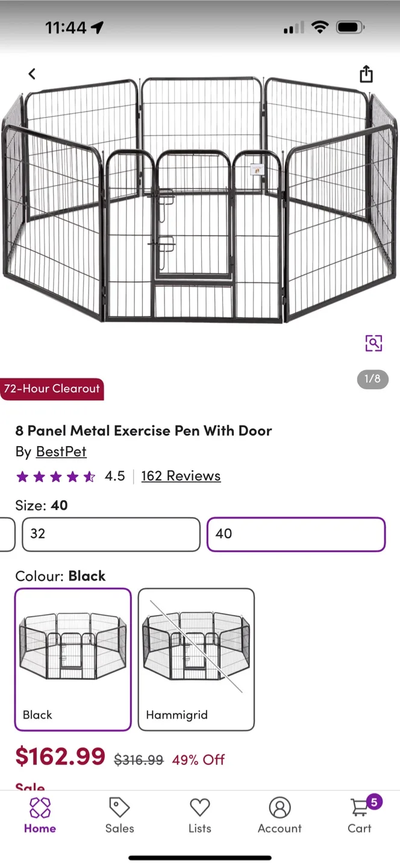Choose the Black colour swatch
The width and height of the screenshot is (400, 868).
[x=73, y=659]
